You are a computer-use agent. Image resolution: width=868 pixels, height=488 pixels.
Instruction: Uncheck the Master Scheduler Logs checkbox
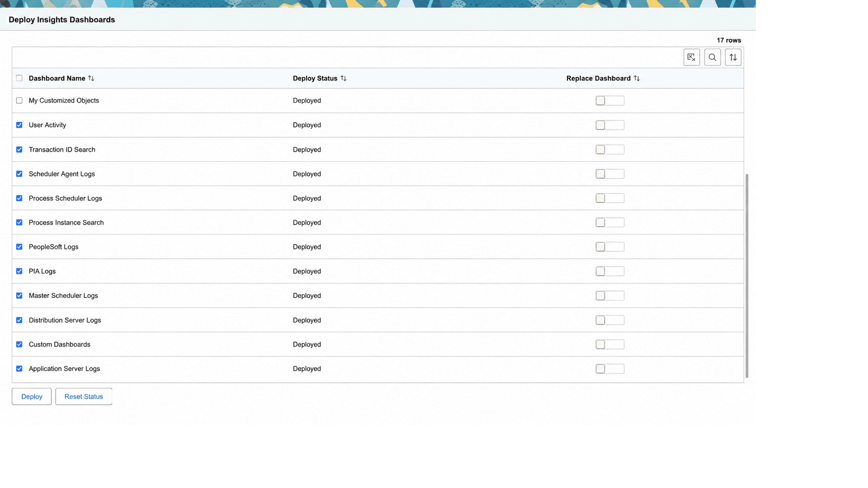click(x=19, y=296)
